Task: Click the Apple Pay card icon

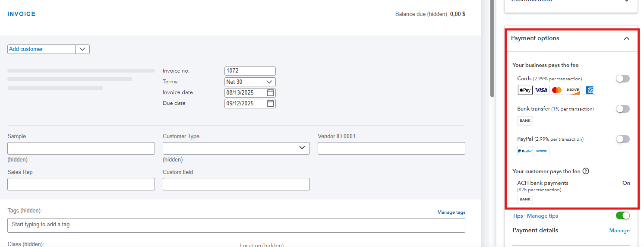Action: click(525, 90)
